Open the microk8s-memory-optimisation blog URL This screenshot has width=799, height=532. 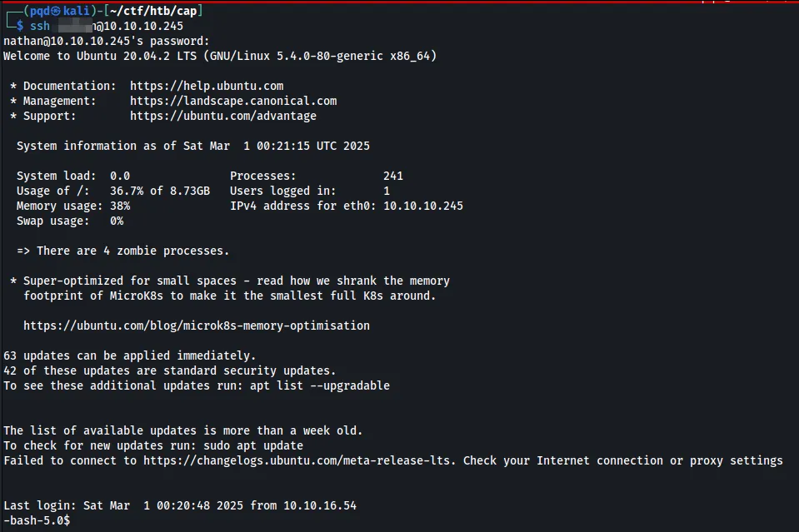[x=197, y=326]
